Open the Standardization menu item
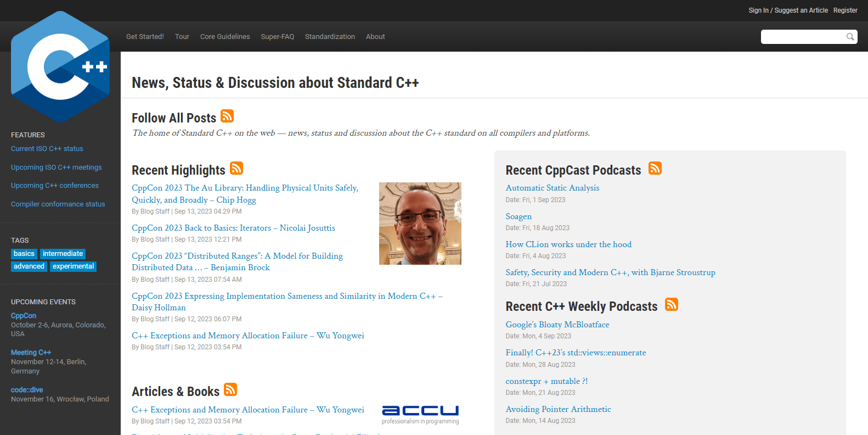868x435 pixels. [x=330, y=37]
